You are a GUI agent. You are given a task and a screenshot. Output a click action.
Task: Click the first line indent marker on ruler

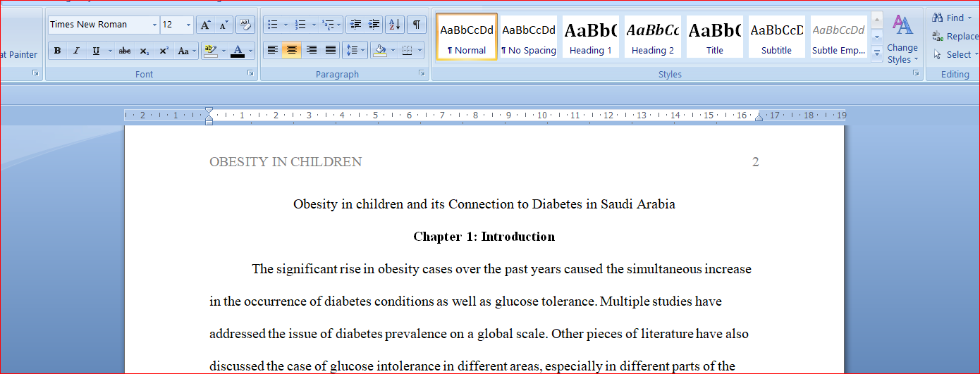pyautogui.click(x=209, y=111)
